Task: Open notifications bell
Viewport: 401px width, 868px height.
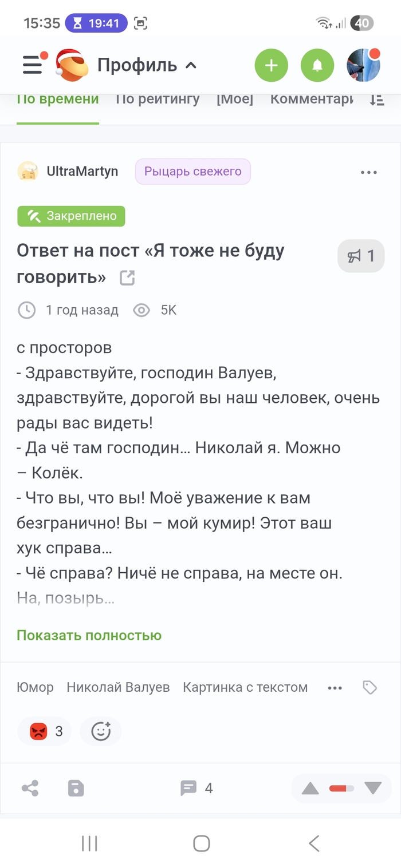Action: pyautogui.click(x=317, y=65)
